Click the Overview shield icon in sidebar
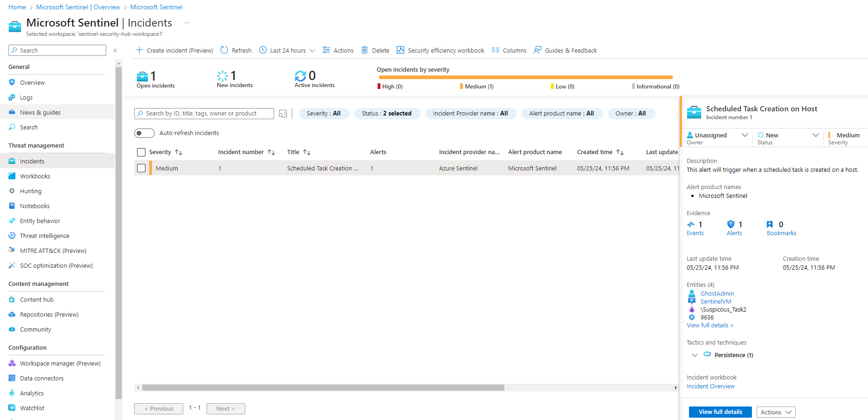The width and height of the screenshot is (868, 420). 12,82
